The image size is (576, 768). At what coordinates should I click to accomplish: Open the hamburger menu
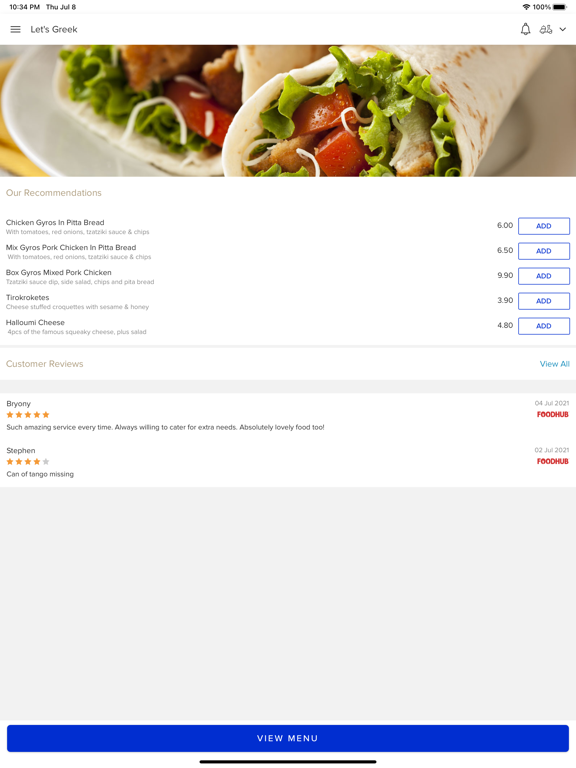[x=15, y=29]
